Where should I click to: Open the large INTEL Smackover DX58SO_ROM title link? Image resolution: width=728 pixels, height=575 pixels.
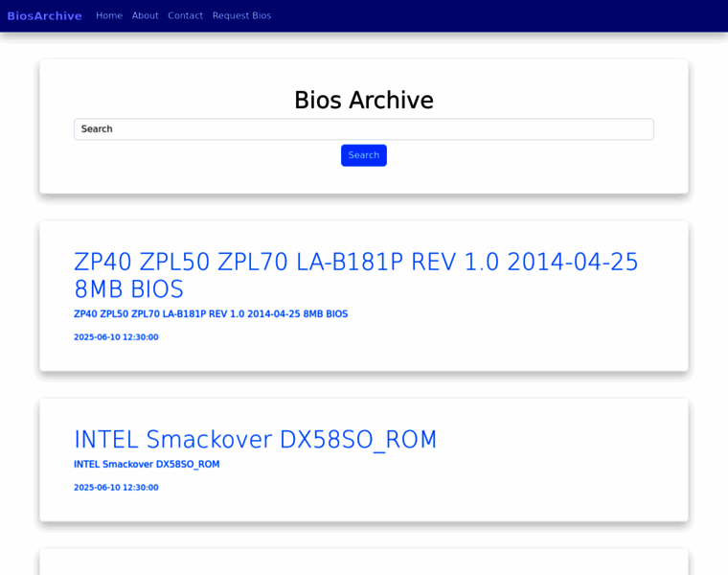coord(256,439)
